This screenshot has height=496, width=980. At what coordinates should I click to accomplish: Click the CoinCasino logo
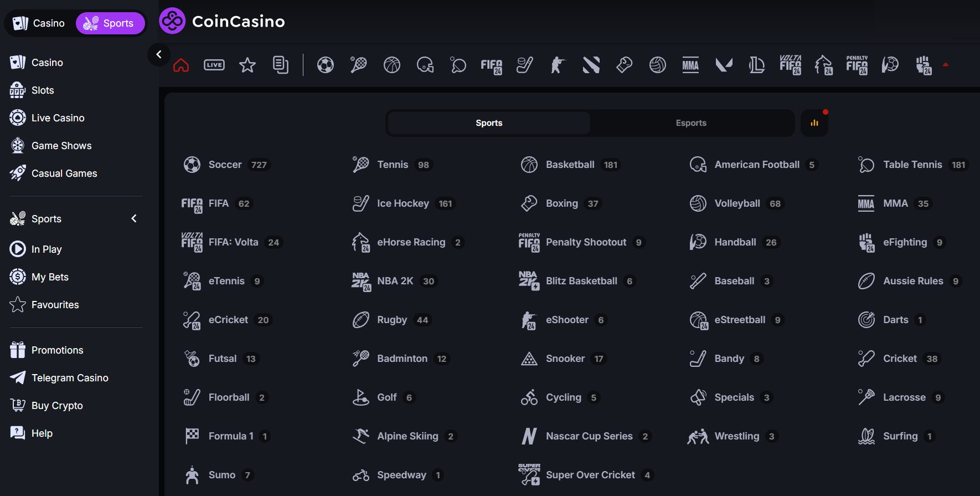point(222,21)
